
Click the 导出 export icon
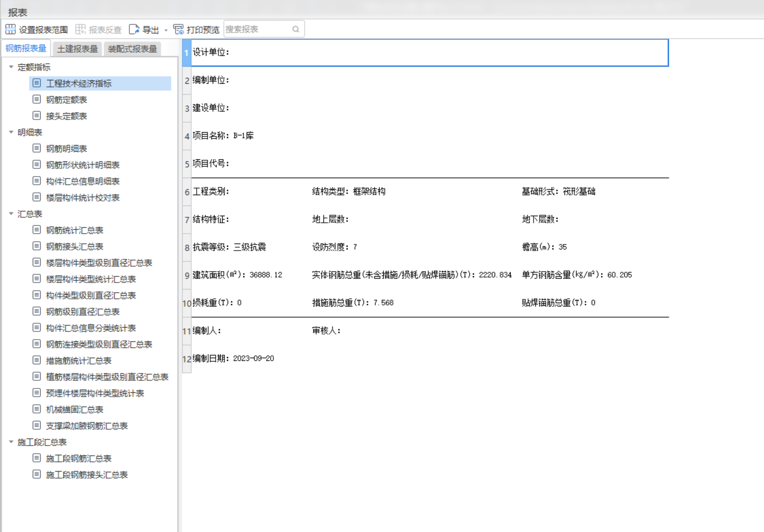click(134, 29)
